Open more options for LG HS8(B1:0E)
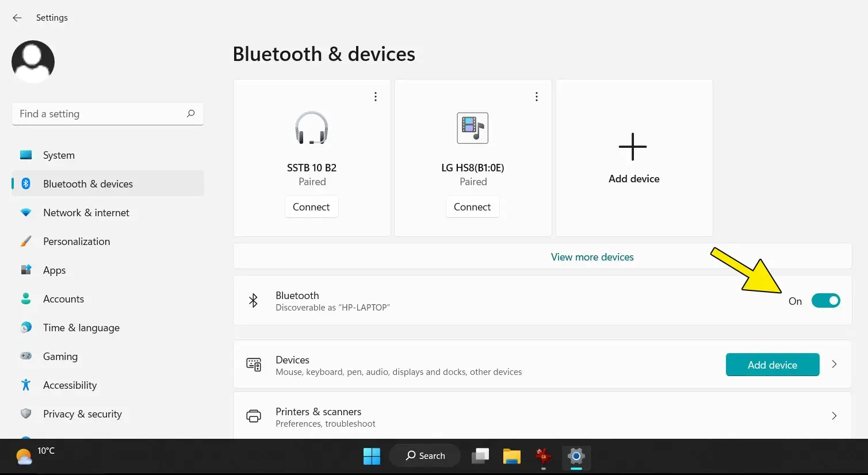868x475 pixels. (x=537, y=97)
